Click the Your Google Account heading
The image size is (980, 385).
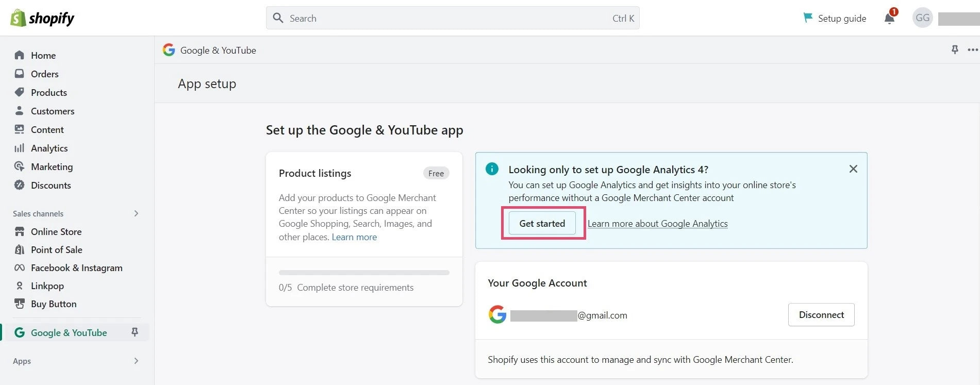tap(537, 283)
